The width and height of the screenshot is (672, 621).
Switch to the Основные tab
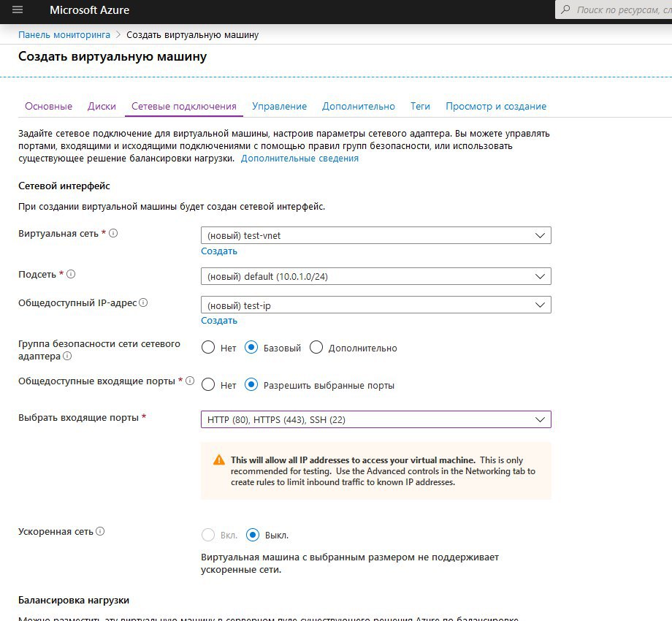[x=48, y=106]
